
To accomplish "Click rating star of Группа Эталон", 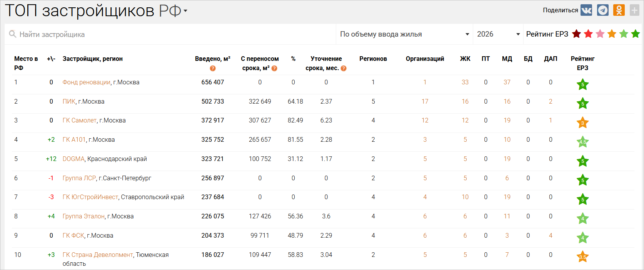I will point(582,218).
